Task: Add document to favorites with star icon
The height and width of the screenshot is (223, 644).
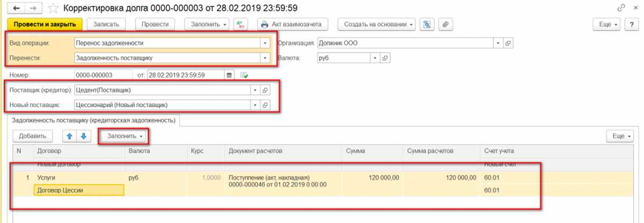Action: [x=52, y=9]
